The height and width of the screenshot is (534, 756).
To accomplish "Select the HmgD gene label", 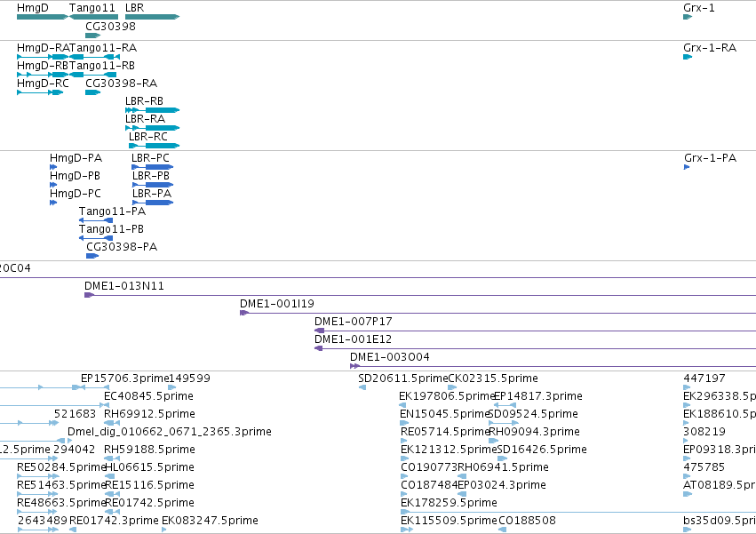I will (x=32, y=8).
